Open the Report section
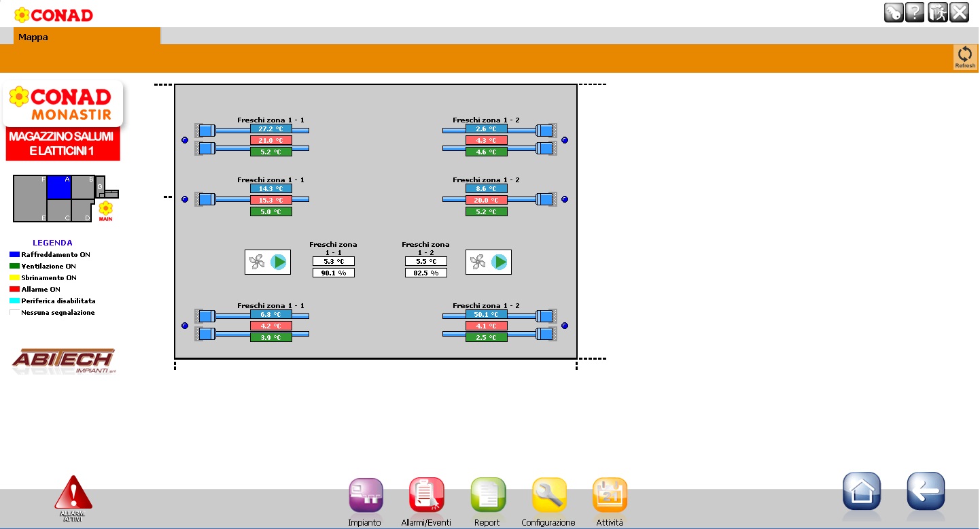Screen dimensions: 980x529 [x=487, y=496]
